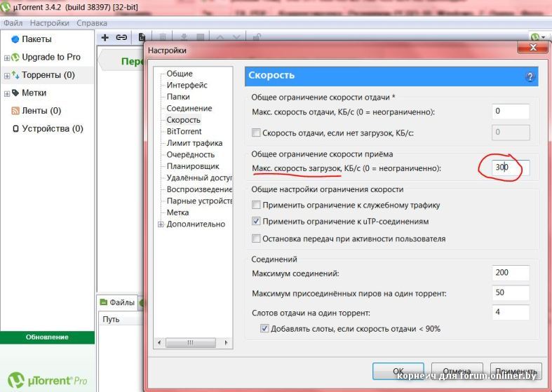Click the settings tree scrollbar left arrow

[x=159, y=342]
